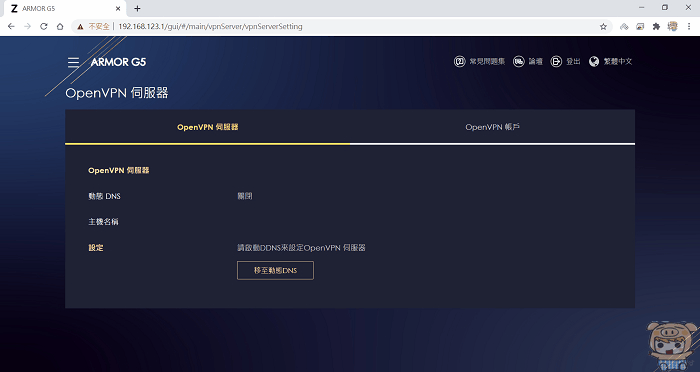Go back in browser history

(11, 26)
